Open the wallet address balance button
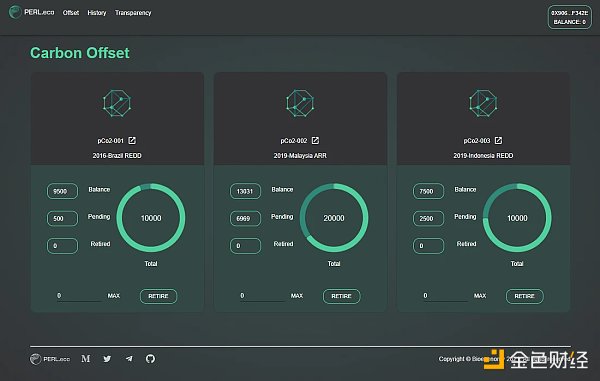600x381 pixels. point(569,17)
